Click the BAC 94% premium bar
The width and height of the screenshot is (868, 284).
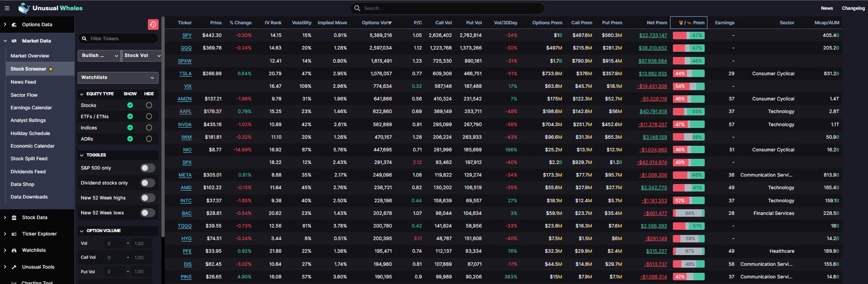click(x=688, y=213)
